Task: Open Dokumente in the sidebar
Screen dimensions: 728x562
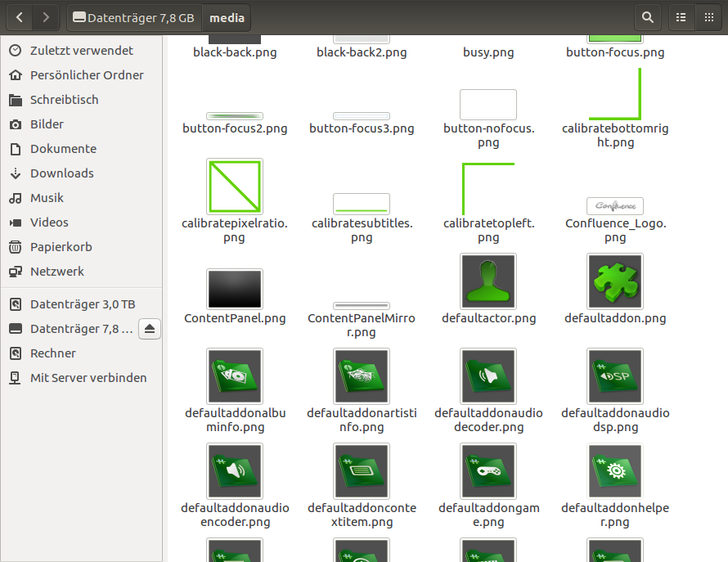Action: click(81, 149)
